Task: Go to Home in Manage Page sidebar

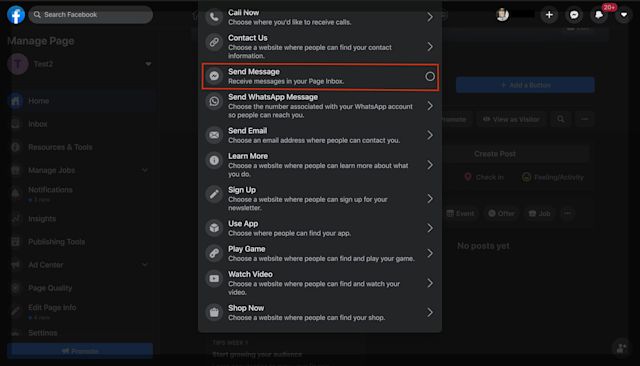Action: click(82, 101)
